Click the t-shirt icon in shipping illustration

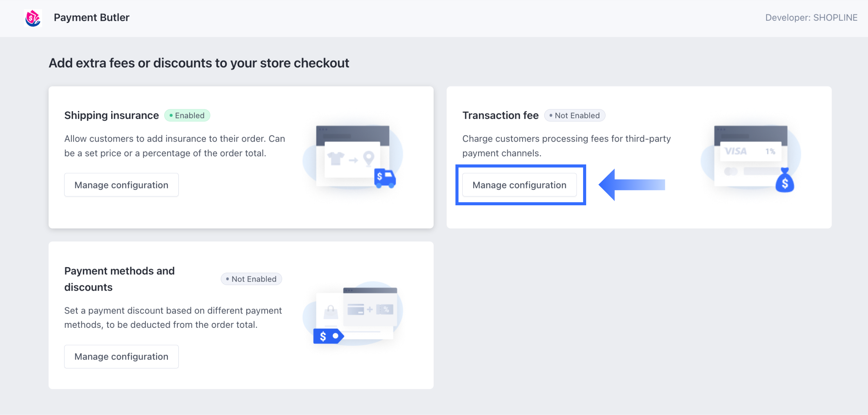point(336,158)
